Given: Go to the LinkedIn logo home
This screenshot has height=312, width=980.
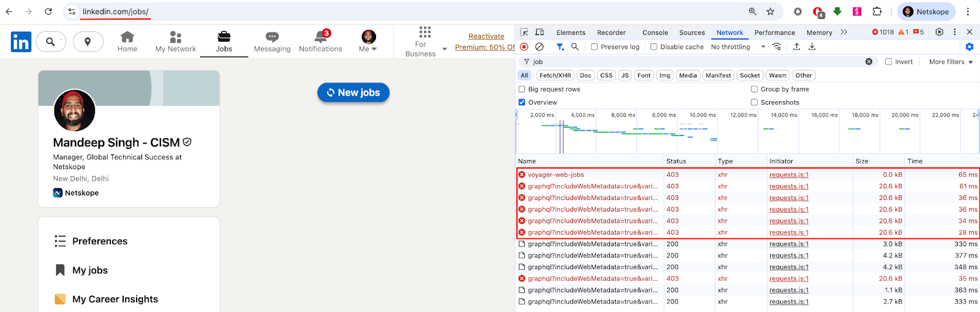Looking at the screenshot, I should 21,42.
